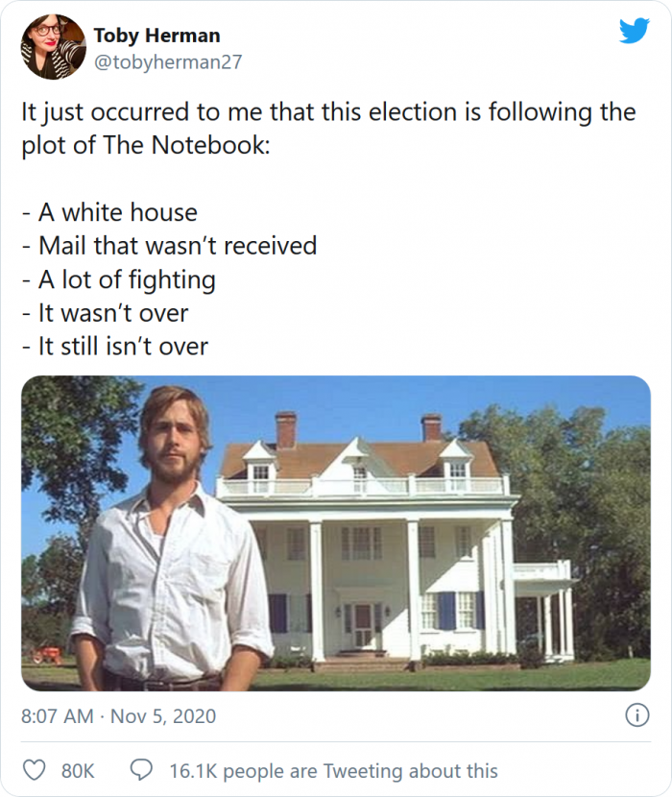Click the display name Toby Herman
672x797 pixels.
coord(156,36)
